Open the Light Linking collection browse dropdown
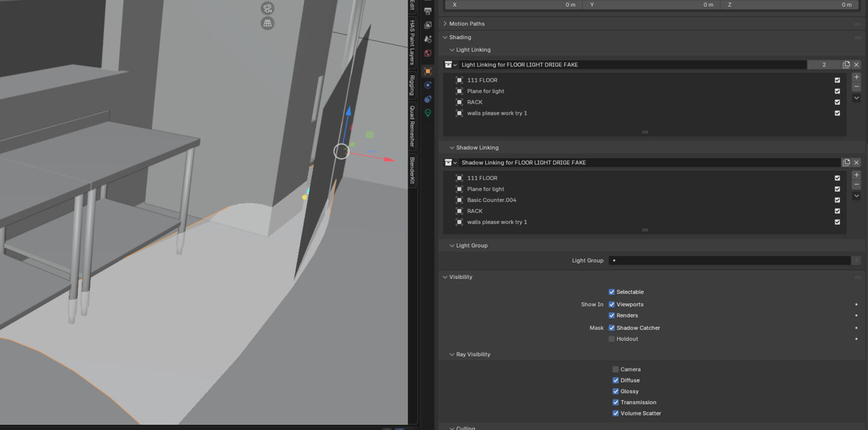868x430 pixels. (x=450, y=64)
